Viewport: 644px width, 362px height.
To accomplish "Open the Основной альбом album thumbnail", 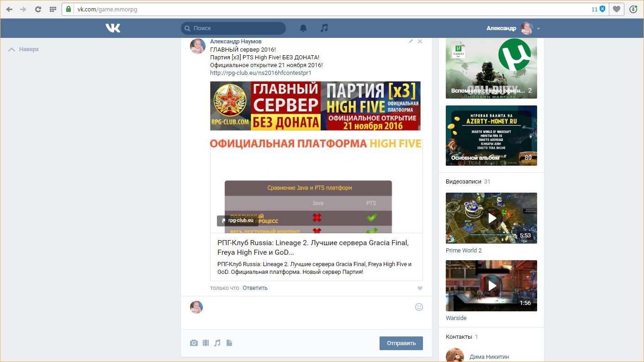I will 491,136.
